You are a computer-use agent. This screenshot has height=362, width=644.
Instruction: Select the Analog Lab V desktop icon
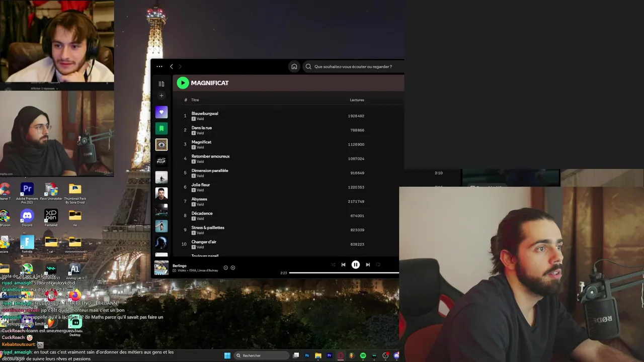pyautogui.click(x=75, y=271)
